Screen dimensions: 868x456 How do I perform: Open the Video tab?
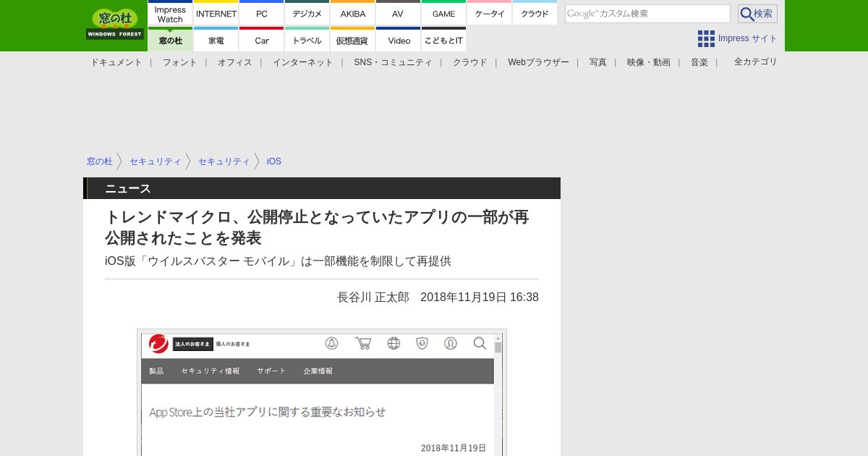tap(398, 41)
